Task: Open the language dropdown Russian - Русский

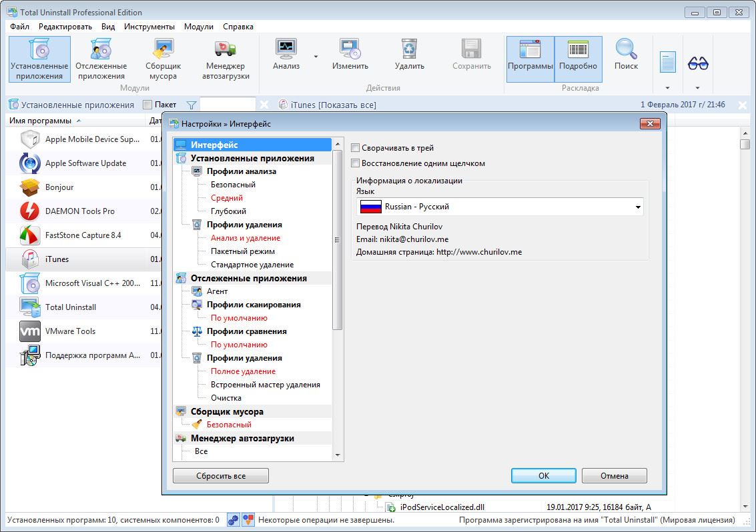Action: (x=500, y=207)
